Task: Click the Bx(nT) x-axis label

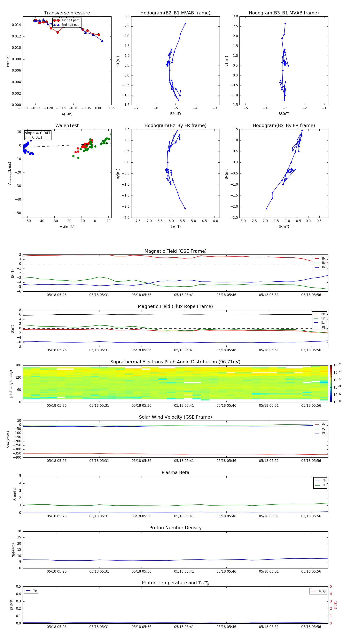Action: [284, 227]
